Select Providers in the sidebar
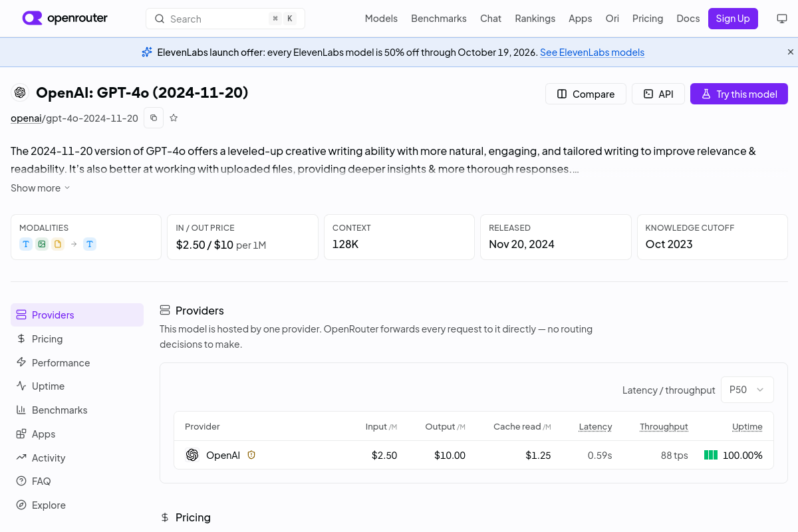Screen dimensions: 798x532 [x=77, y=315]
